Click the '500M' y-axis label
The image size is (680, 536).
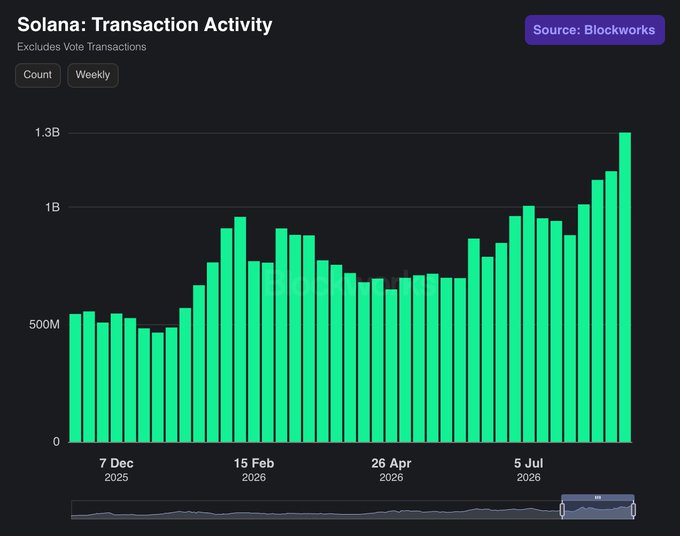click(x=44, y=324)
